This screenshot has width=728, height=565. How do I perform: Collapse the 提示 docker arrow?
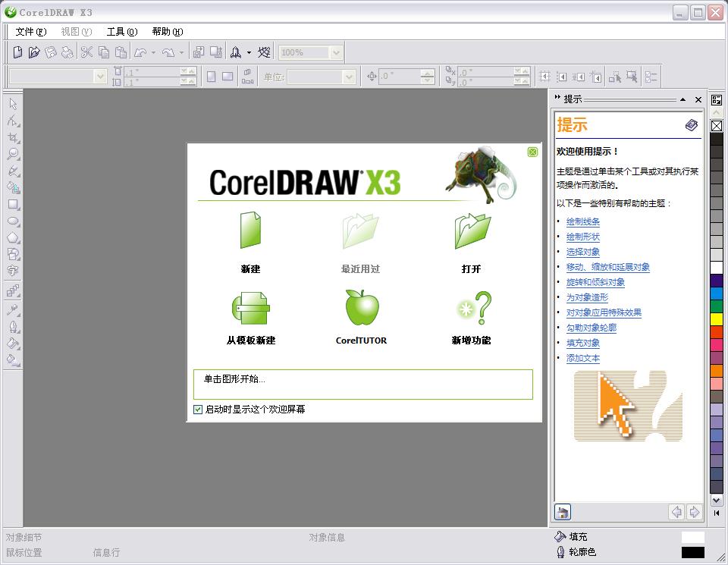682,99
